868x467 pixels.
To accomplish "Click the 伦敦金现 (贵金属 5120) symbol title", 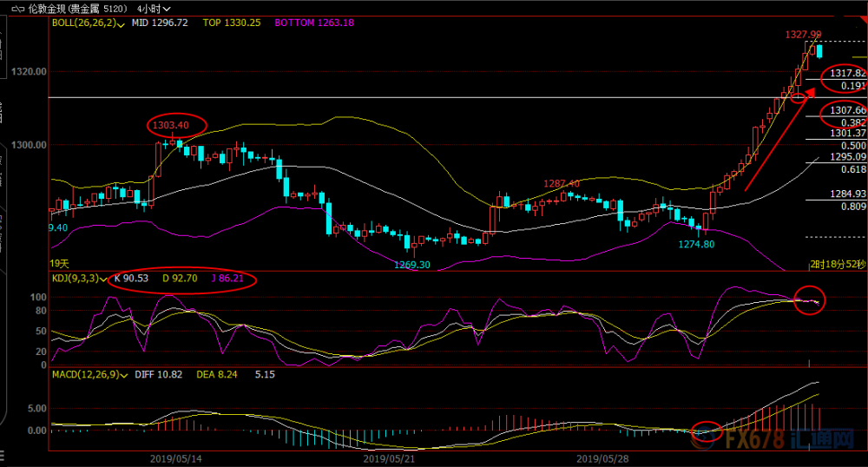I will pos(77,9).
